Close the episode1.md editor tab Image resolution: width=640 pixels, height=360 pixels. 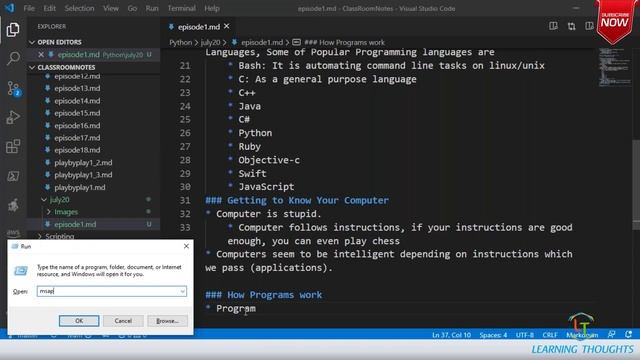pyautogui.click(x=227, y=26)
